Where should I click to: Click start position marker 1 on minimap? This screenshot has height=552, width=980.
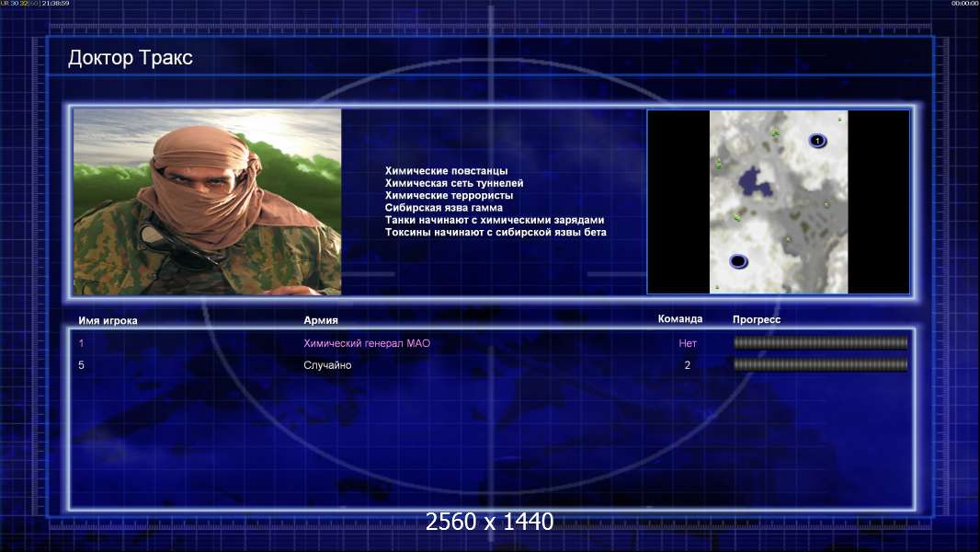[817, 141]
